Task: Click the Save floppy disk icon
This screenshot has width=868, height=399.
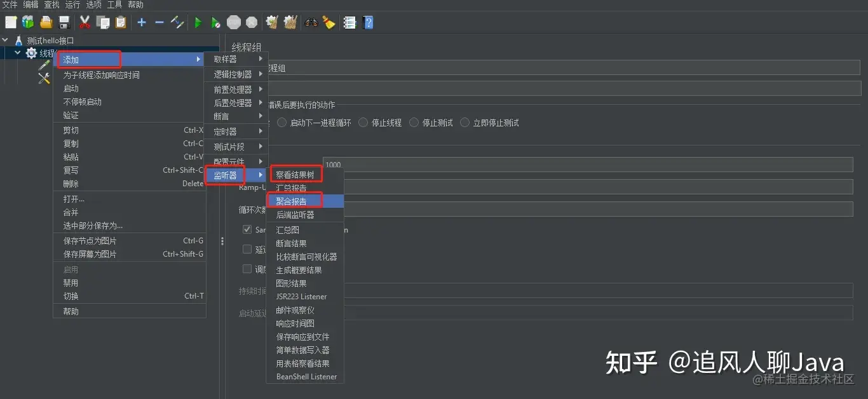Action: 64,23
